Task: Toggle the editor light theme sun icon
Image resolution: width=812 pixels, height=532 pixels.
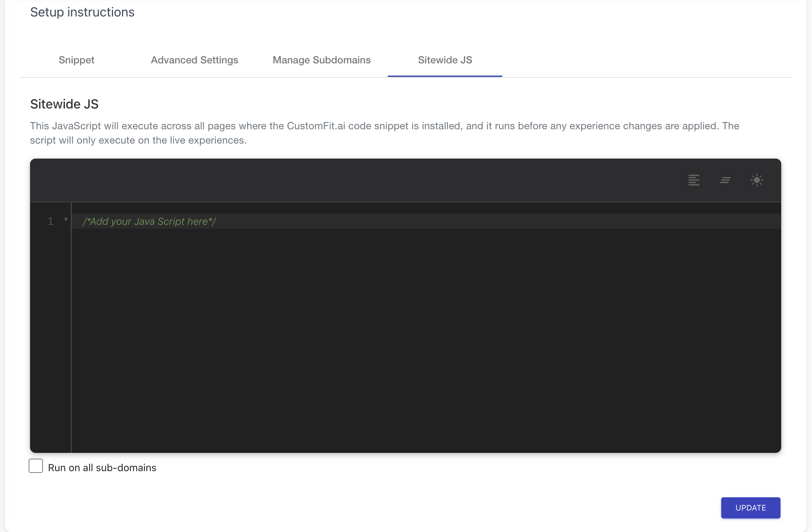Action: (757, 180)
